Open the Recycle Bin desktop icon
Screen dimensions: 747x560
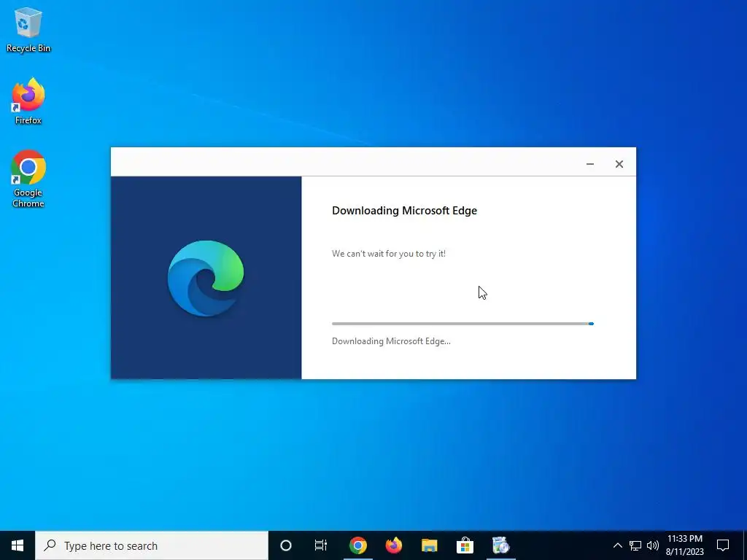click(28, 30)
